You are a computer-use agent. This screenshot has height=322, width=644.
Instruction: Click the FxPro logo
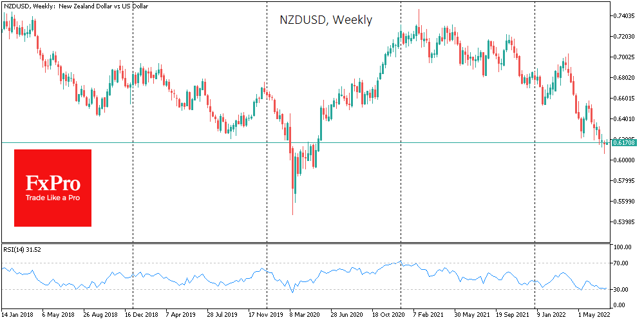(x=53, y=184)
